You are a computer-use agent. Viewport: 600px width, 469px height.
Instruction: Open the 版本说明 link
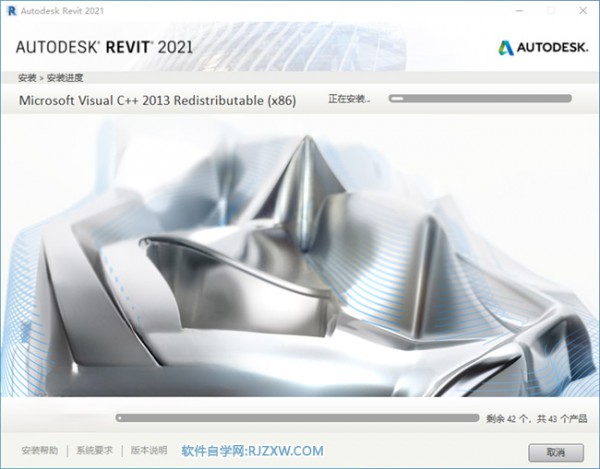pos(149,450)
